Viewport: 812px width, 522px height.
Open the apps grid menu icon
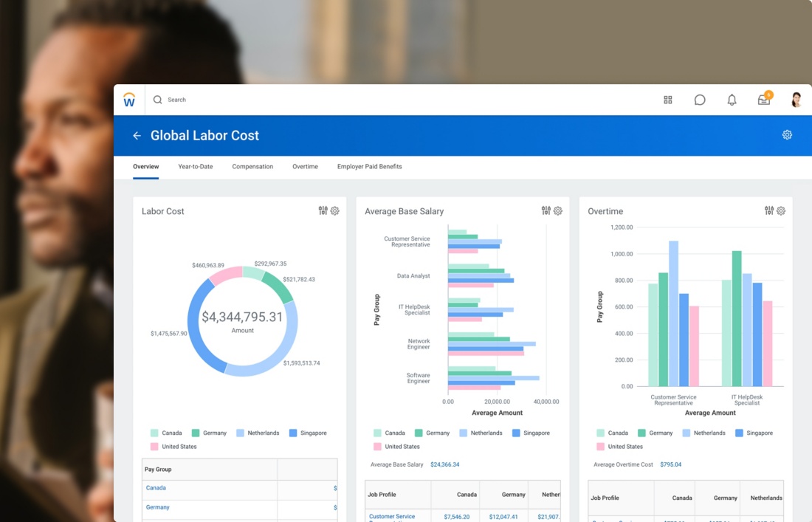[668, 100]
